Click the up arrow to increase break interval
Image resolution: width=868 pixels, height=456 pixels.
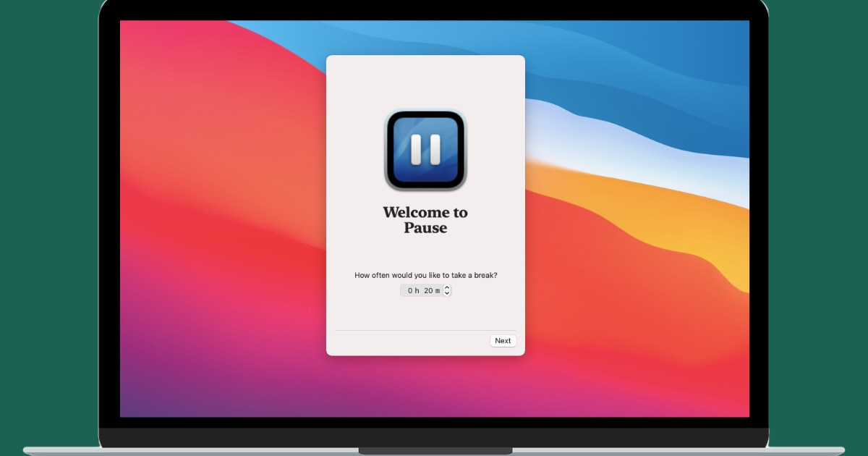(447, 287)
